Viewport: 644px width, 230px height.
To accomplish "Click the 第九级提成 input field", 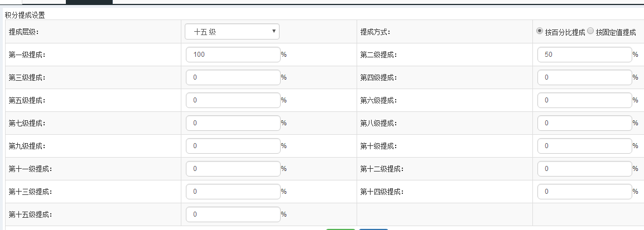I will (x=233, y=146).
